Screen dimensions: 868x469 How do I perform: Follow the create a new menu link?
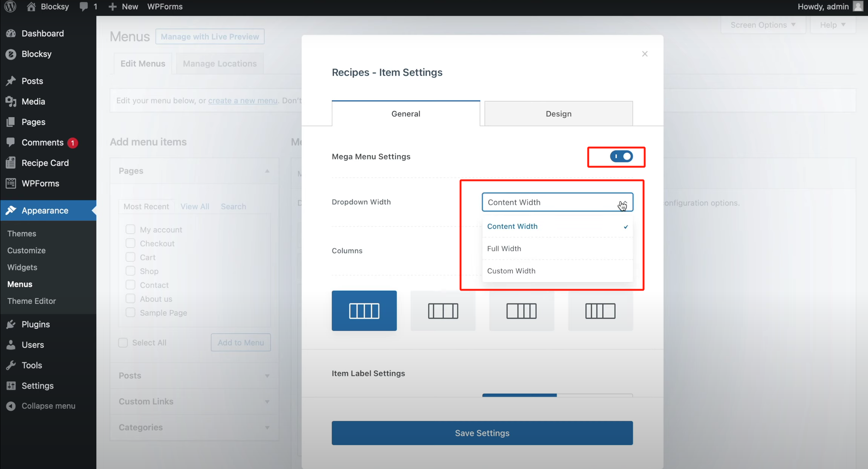(x=243, y=100)
